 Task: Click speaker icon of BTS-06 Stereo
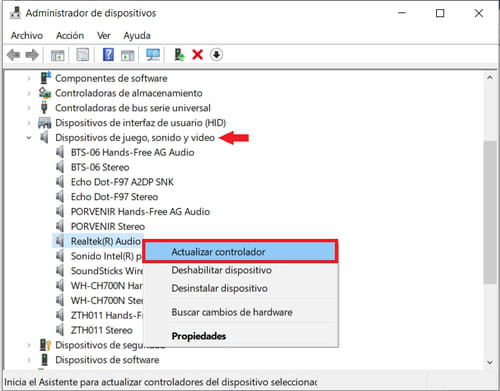coord(60,167)
